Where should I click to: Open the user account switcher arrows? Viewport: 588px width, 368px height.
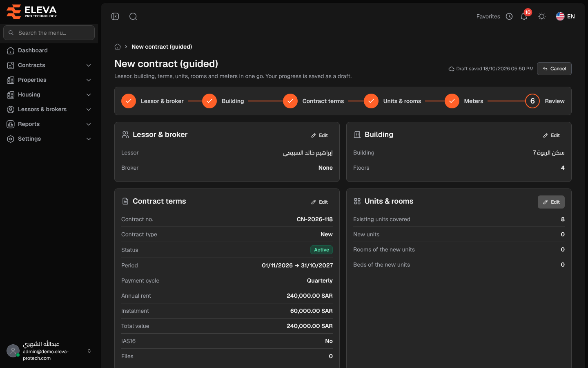coord(89,351)
